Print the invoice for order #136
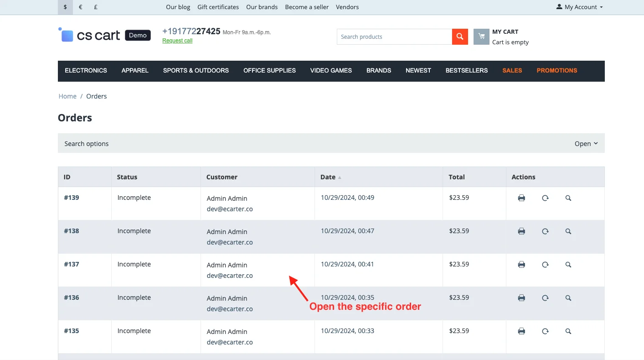This screenshot has width=644, height=360. tap(521, 298)
